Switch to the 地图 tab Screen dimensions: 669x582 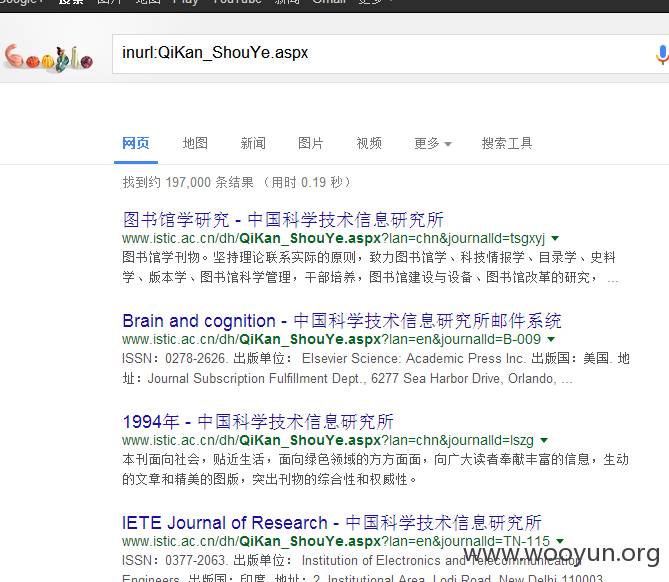(x=195, y=143)
